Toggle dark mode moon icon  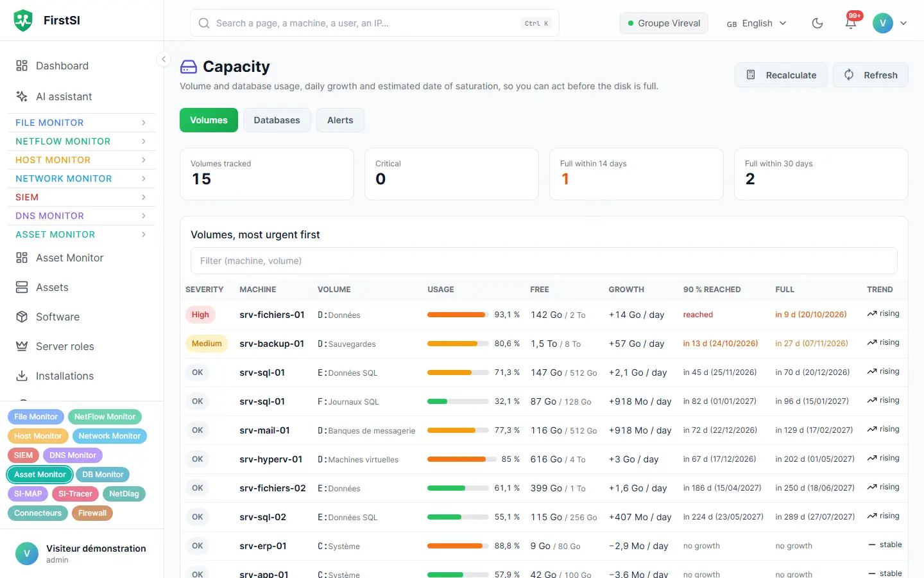tap(817, 23)
